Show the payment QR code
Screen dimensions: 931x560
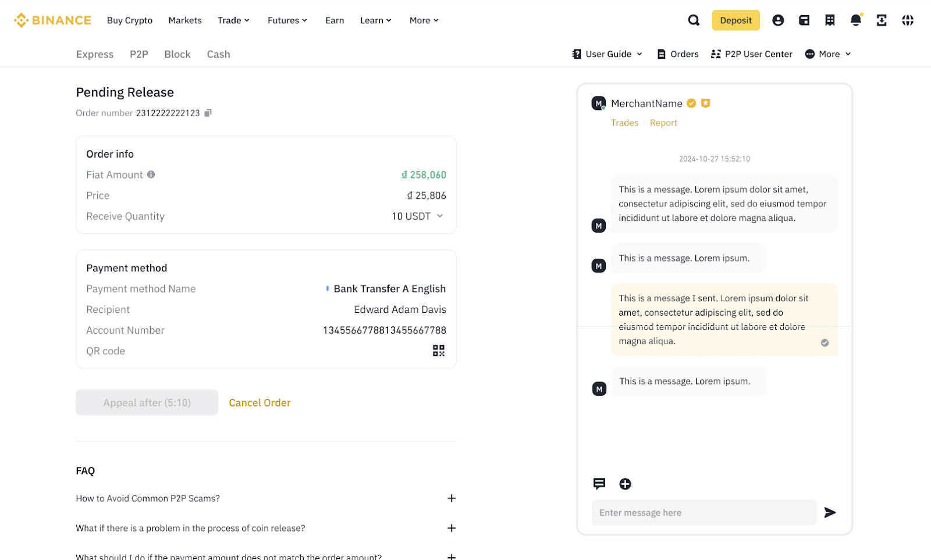tap(438, 351)
